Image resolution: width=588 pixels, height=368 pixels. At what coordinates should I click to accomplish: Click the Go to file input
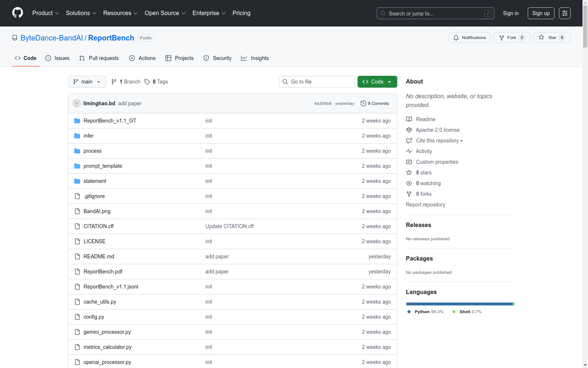[317, 82]
